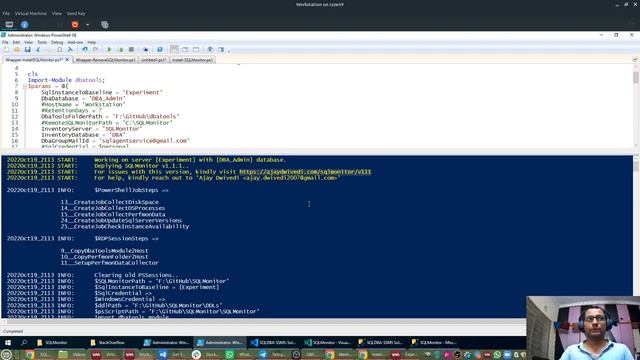Image resolution: width=640 pixels, height=360 pixels.
Task: Open the PowerShell ISE Edit menu
Action: pos(16,42)
